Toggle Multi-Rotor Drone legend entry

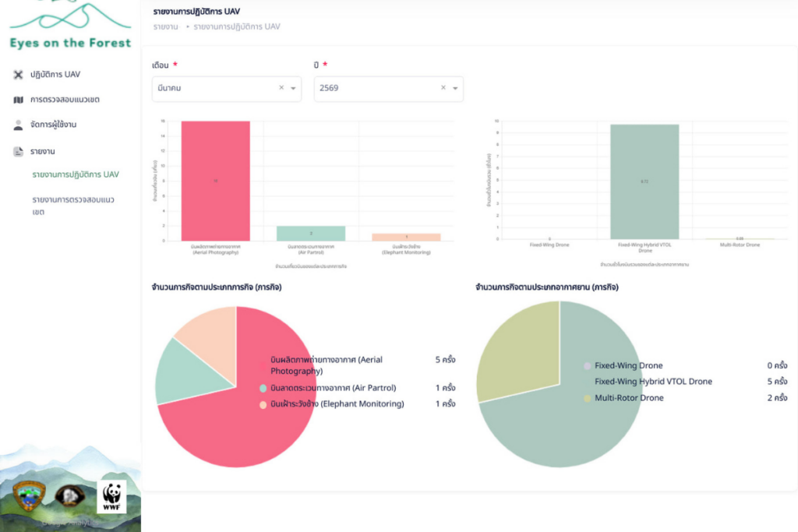tap(628, 398)
